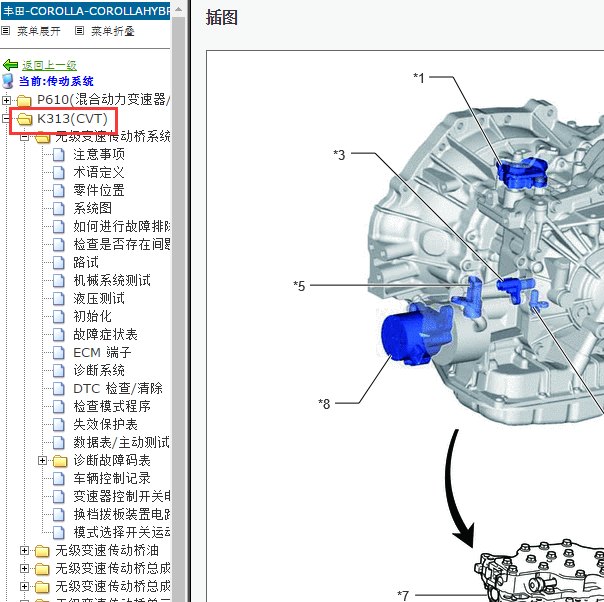
Task: Click the page icon beside 零件位置
Action: [58, 190]
